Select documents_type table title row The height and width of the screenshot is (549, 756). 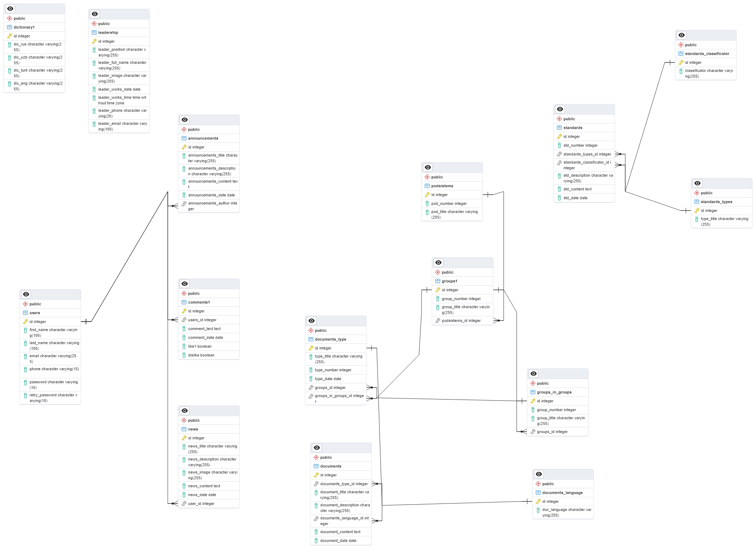point(330,339)
